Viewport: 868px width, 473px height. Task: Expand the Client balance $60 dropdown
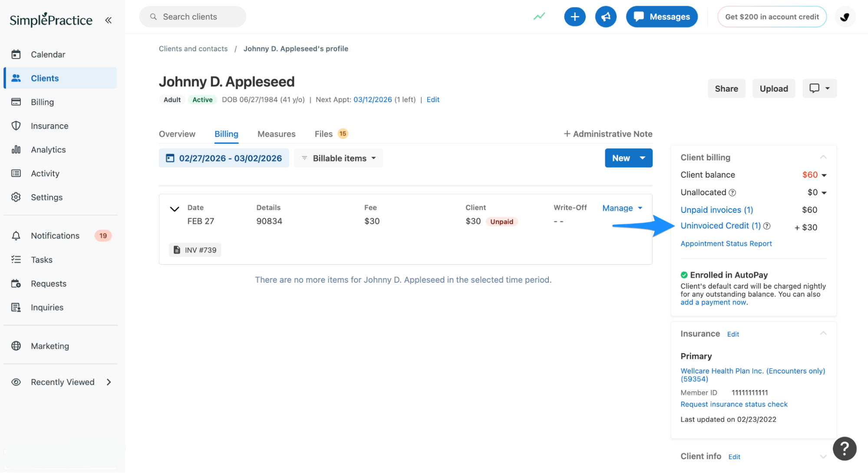pyautogui.click(x=814, y=175)
